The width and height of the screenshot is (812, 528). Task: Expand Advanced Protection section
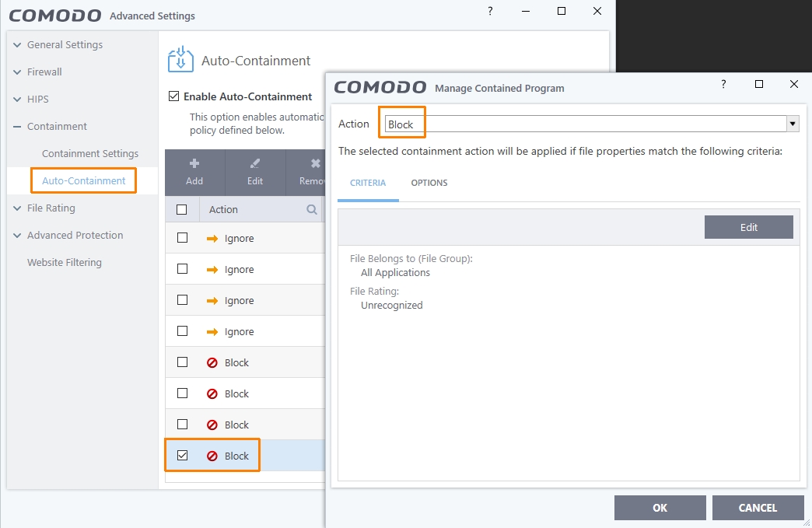point(17,236)
